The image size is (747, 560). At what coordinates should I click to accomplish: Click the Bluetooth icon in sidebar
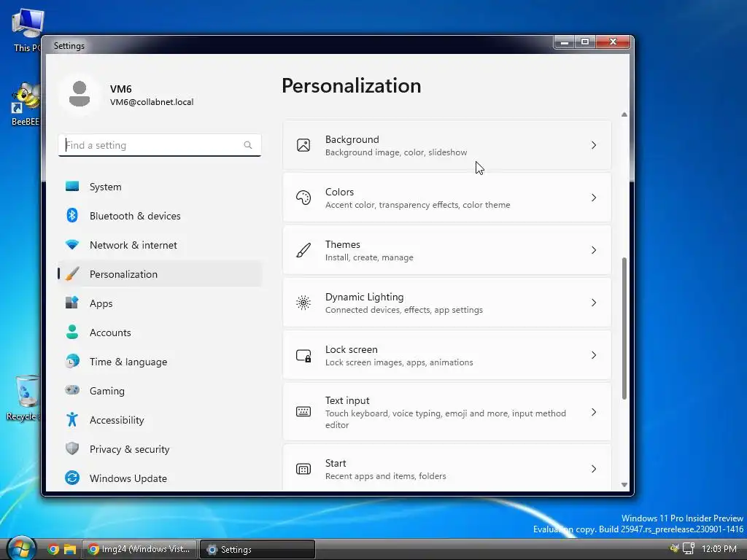(x=72, y=215)
